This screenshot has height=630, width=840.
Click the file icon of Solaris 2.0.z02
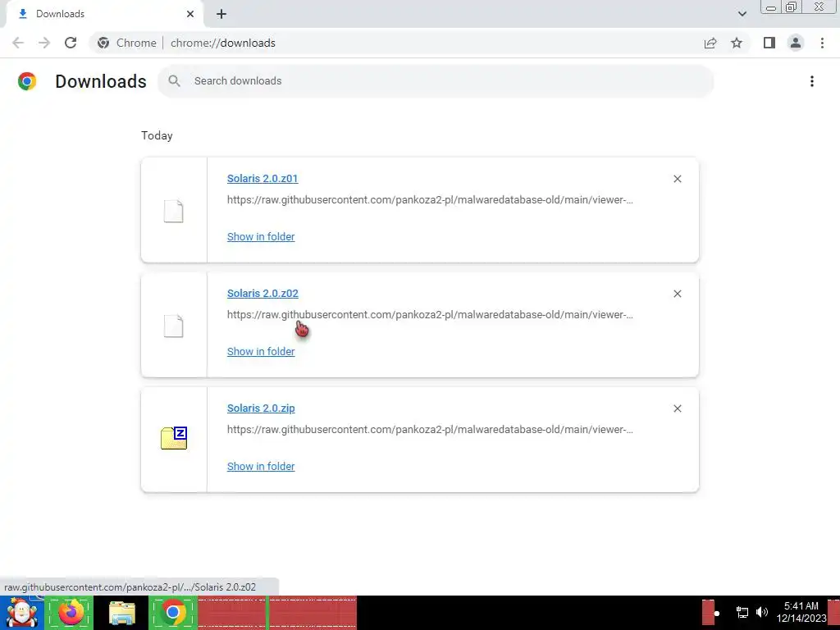174,326
